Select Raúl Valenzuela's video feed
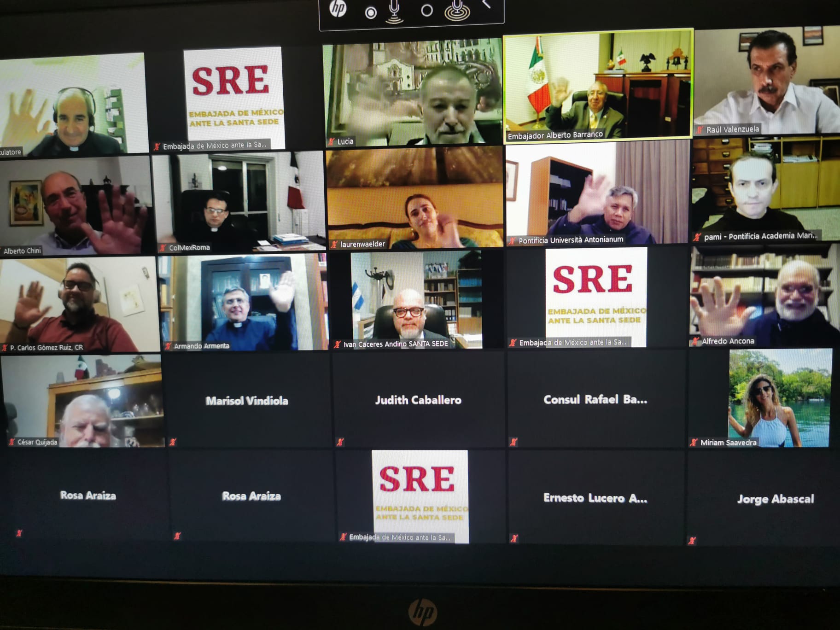840x630 pixels. point(767,81)
